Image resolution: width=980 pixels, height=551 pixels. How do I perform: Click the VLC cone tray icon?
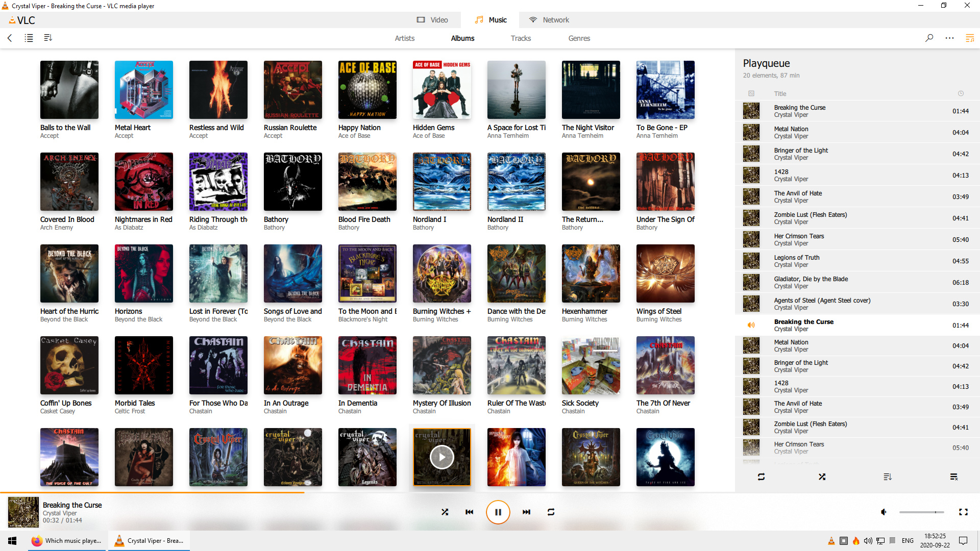(x=831, y=540)
